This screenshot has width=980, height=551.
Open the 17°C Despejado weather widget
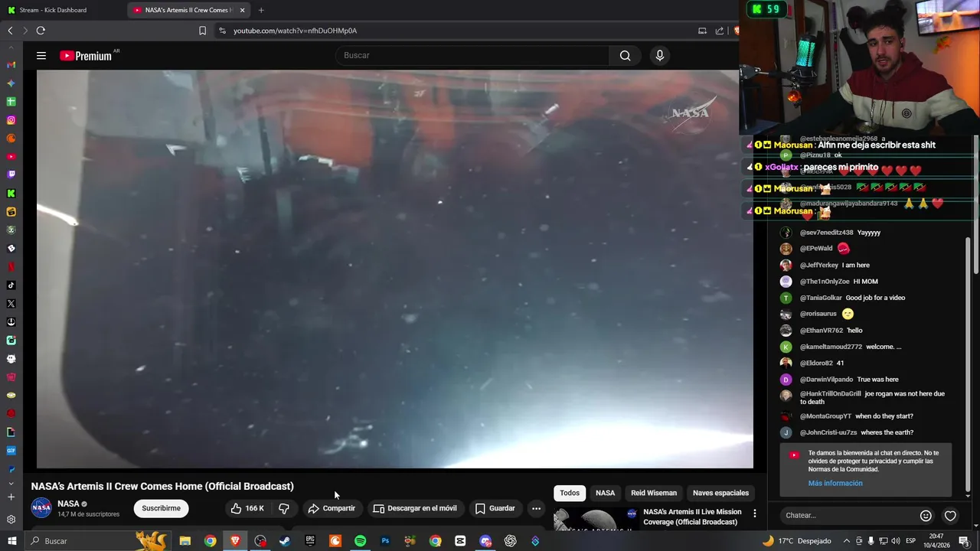pyautogui.click(x=796, y=541)
